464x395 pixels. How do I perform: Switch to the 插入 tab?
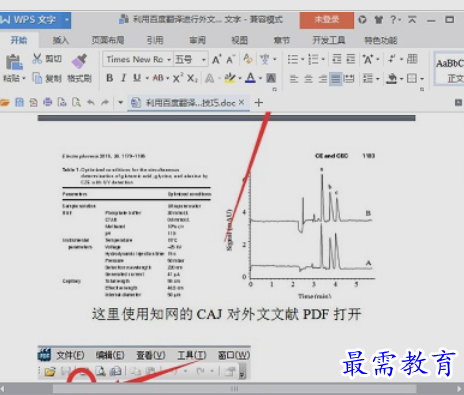coord(61,40)
